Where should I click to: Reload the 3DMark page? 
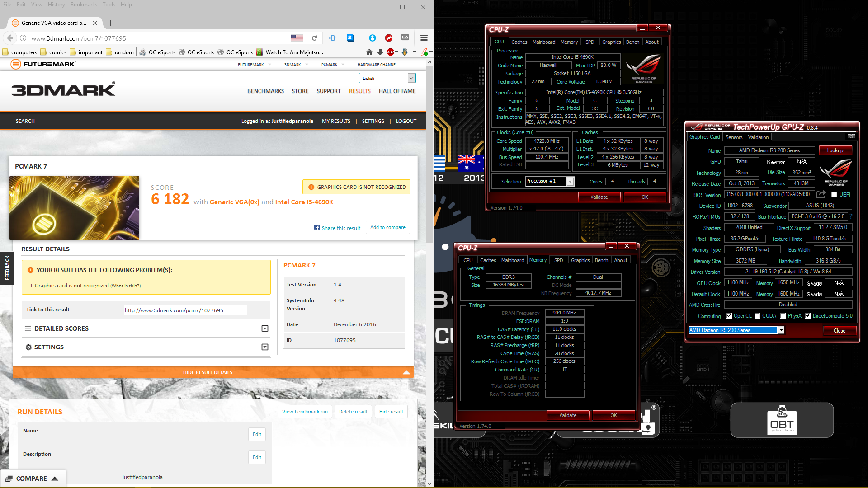click(x=314, y=38)
